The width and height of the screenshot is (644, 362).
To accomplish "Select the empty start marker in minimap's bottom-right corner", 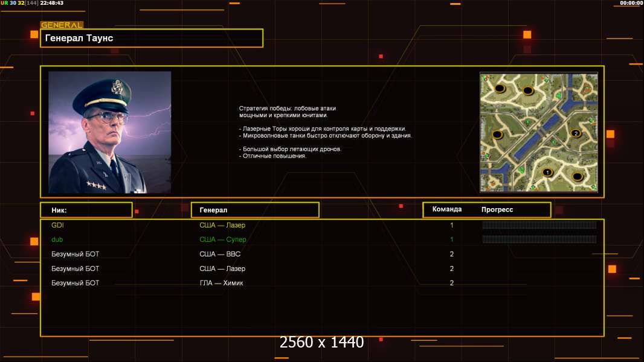I will (577, 177).
